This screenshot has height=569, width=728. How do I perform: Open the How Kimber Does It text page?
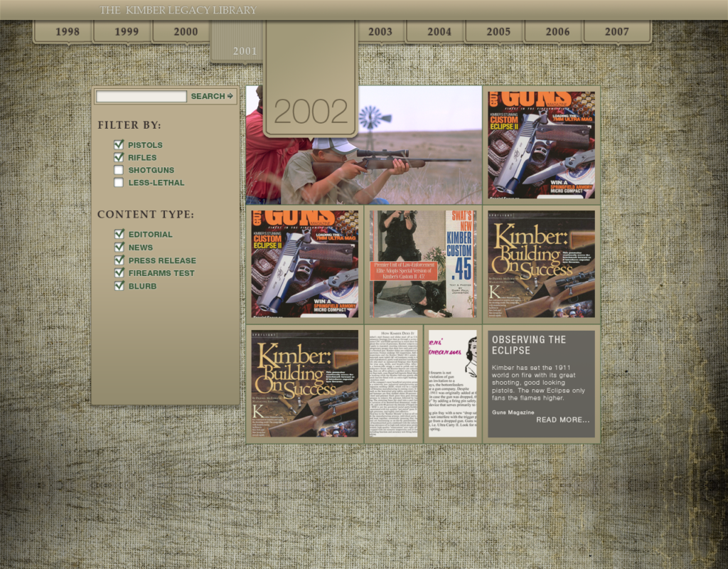click(x=394, y=383)
